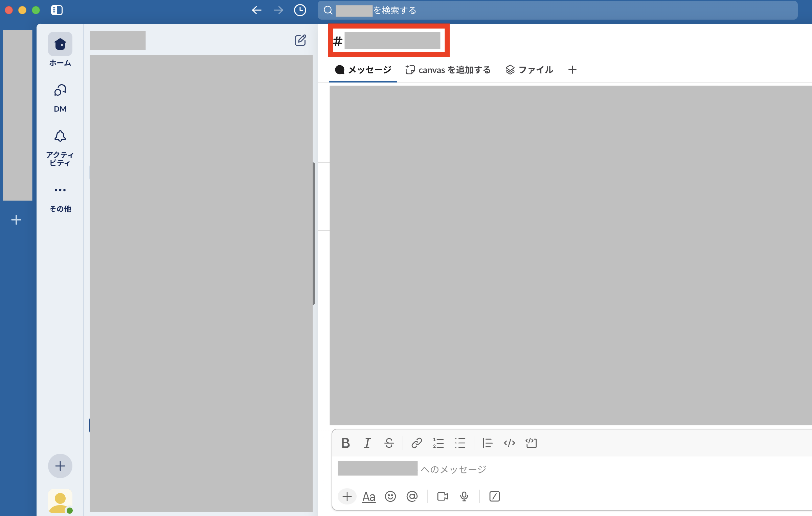Click the message input field

(x=572, y=469)
